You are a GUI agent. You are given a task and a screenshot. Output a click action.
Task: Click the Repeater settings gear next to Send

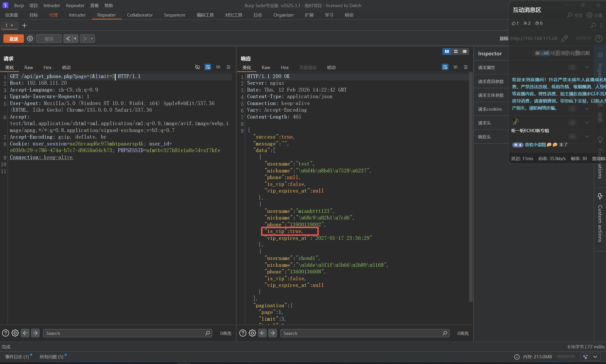30,39
